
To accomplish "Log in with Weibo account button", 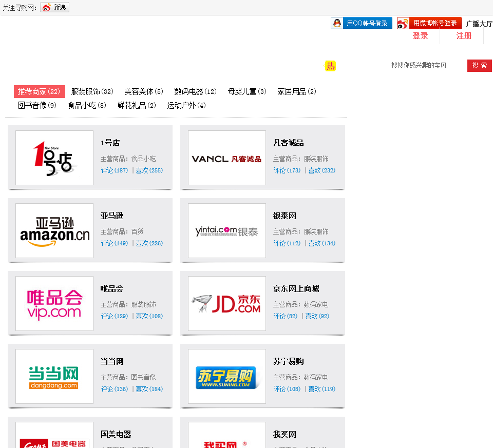I will [x=429, y=23].
